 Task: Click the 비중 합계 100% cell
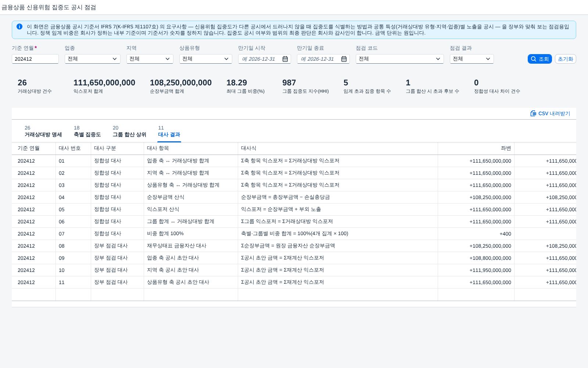click(191, 234)
